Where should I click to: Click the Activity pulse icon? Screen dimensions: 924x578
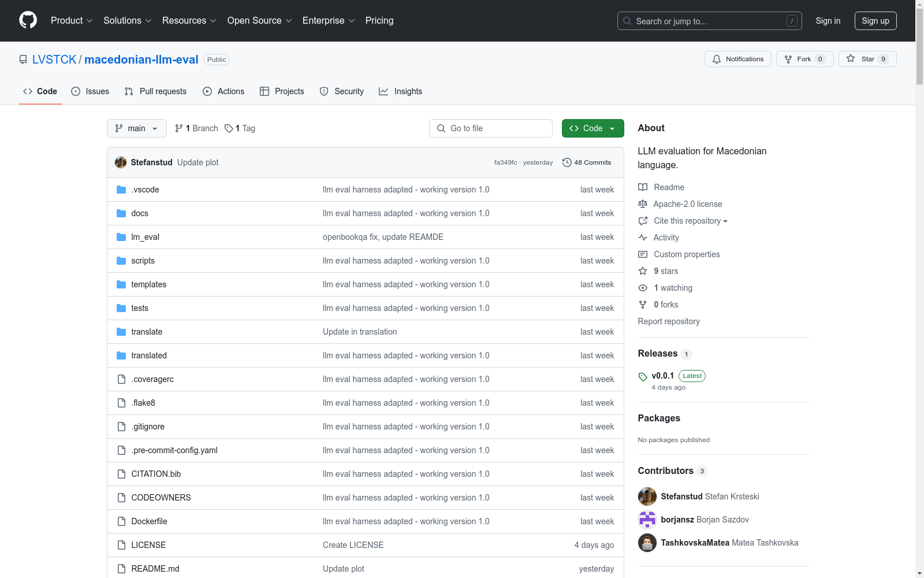(643, 238)
